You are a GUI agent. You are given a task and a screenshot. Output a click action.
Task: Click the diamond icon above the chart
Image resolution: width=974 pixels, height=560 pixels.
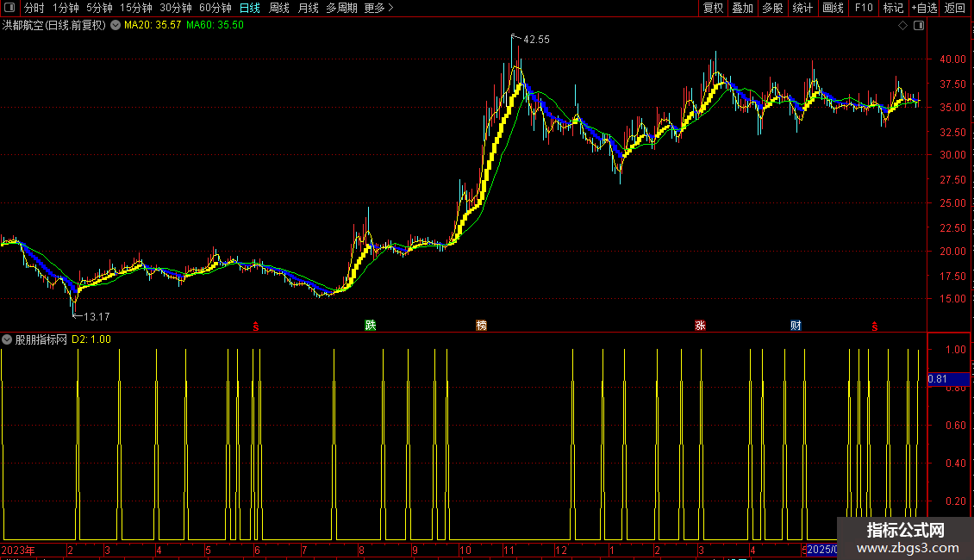[903, 26]
